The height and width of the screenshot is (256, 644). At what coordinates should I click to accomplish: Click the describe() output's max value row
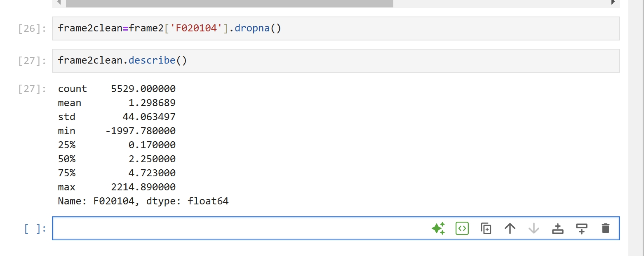click(x=117, y=187)
